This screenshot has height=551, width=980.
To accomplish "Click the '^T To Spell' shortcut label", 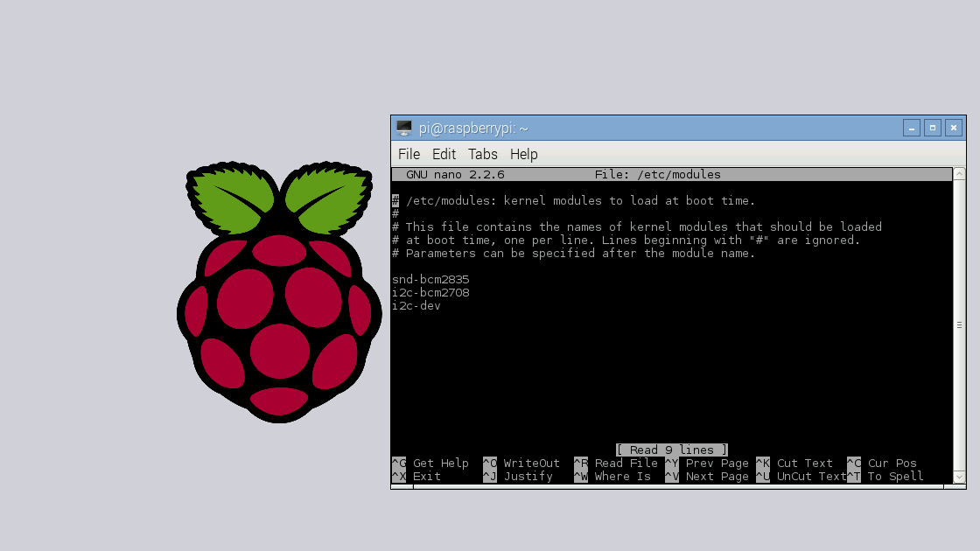I will (x=885, y=476).
